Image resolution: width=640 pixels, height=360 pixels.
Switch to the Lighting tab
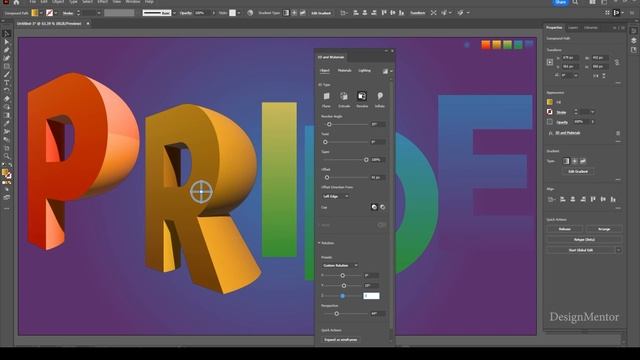tap(364, 71)
